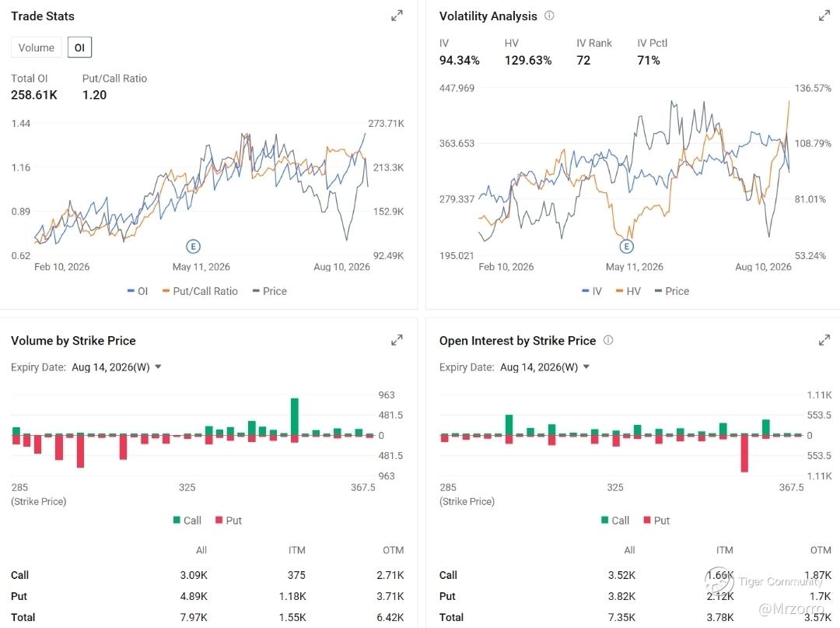Click the Put All open interest cell 3.82K
The image size is (840, 628).
coord(621,596)
